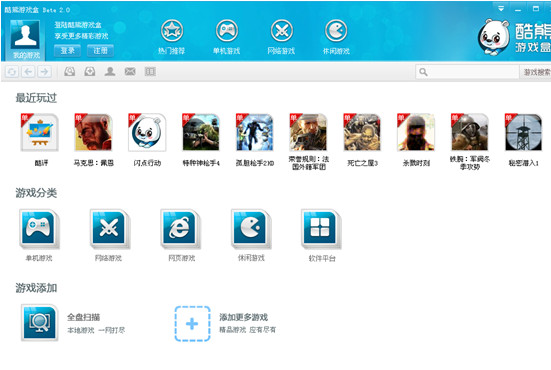Click 添加更多游戏 plus box
Viewport: 551px width, 370px height.
pos(192,324)
